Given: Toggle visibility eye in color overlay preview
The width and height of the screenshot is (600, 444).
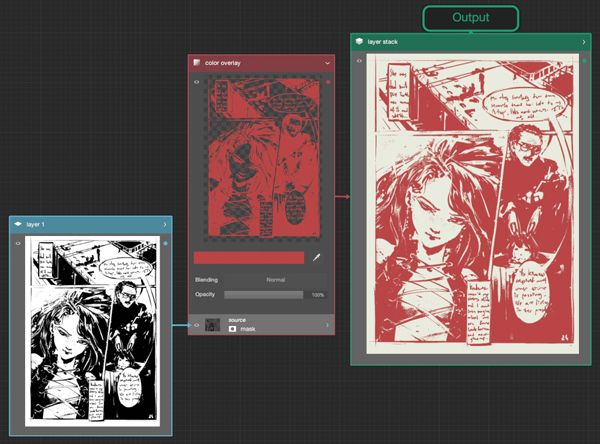Looking at the screenshot, I should (x=196, y=82).
